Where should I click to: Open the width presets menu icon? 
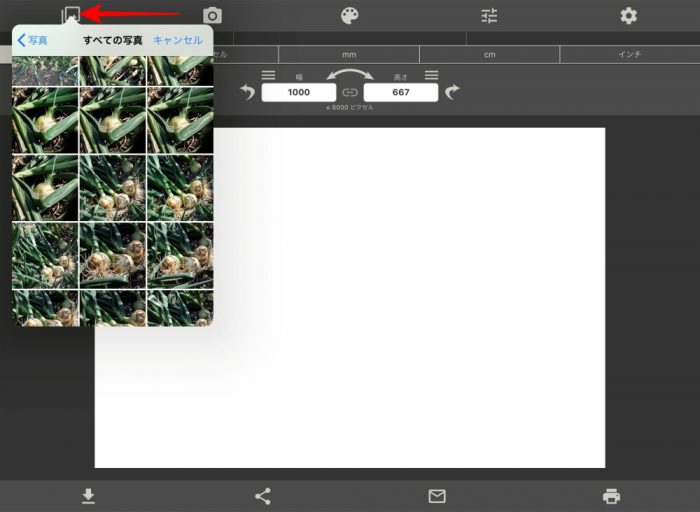(x=268, y=75)
